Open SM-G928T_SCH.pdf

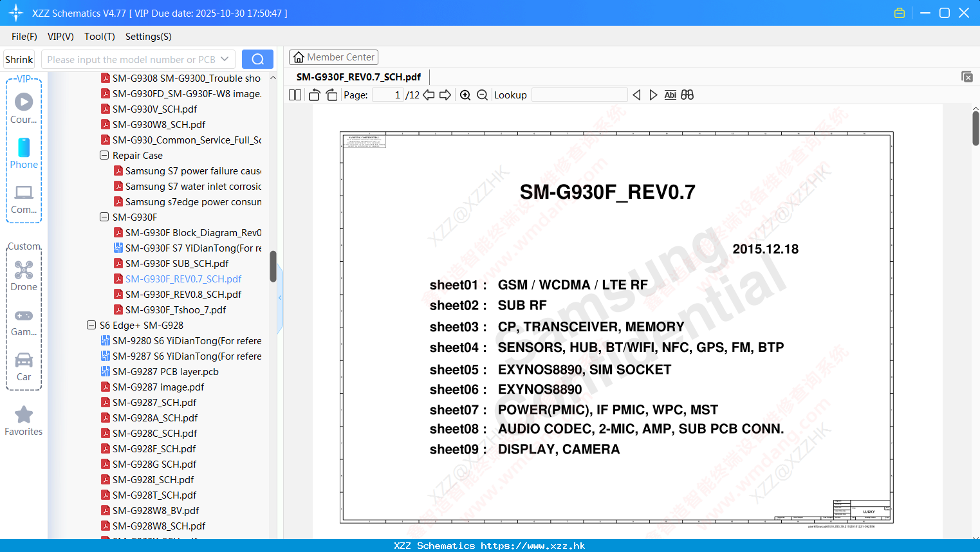pyautogui.click(x=149, y=495)
